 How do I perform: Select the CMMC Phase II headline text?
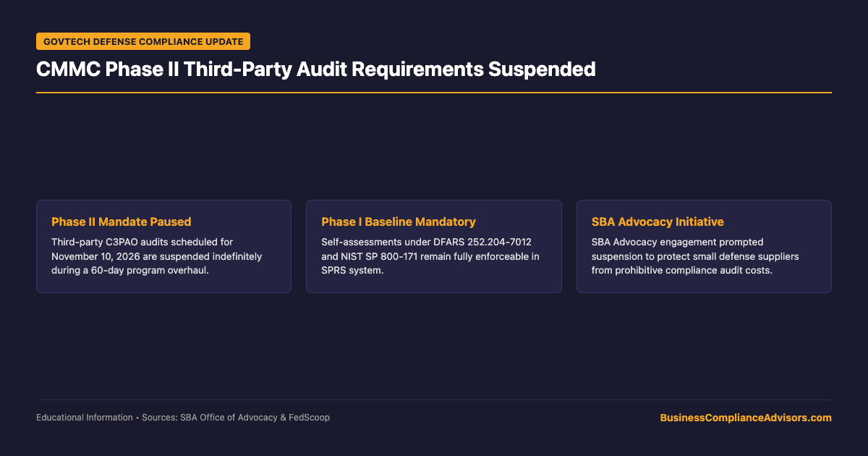(315, 69)
